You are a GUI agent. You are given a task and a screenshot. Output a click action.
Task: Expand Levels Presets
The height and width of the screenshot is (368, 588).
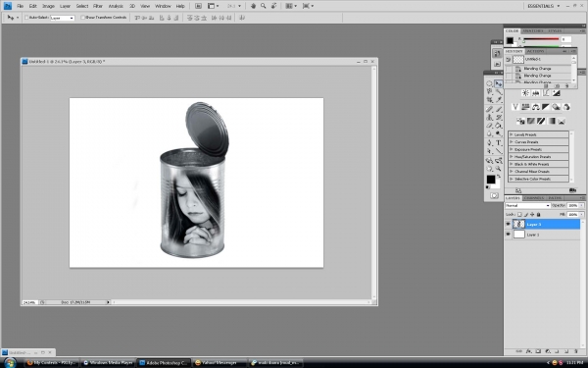point(512,134)
